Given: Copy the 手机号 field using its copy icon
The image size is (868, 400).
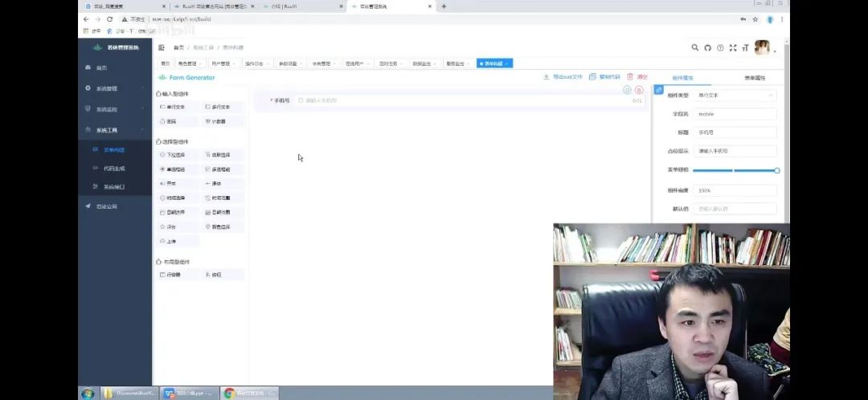Looking at the screenshot, I should click(627, 90).
